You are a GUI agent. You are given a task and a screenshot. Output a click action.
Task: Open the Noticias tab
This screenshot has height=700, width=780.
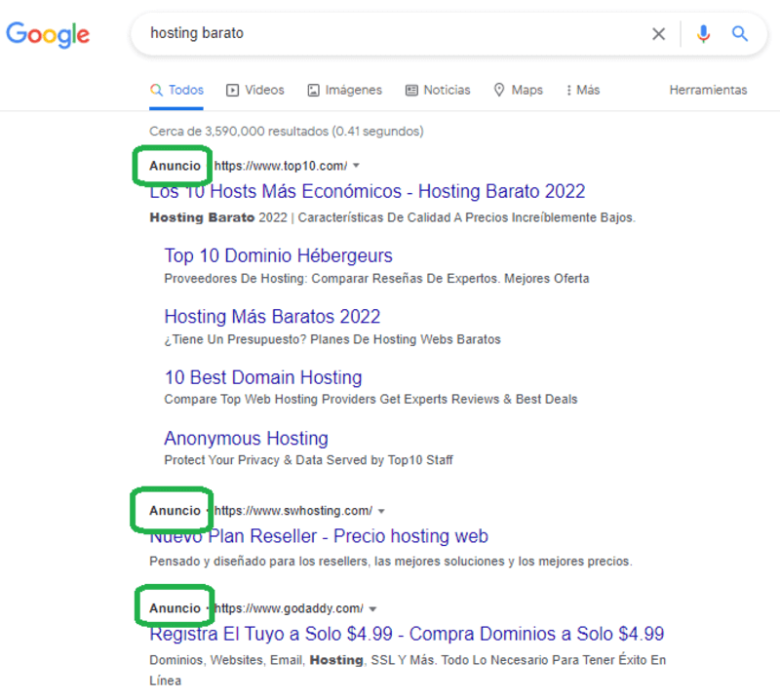click(x=438, y=90)
